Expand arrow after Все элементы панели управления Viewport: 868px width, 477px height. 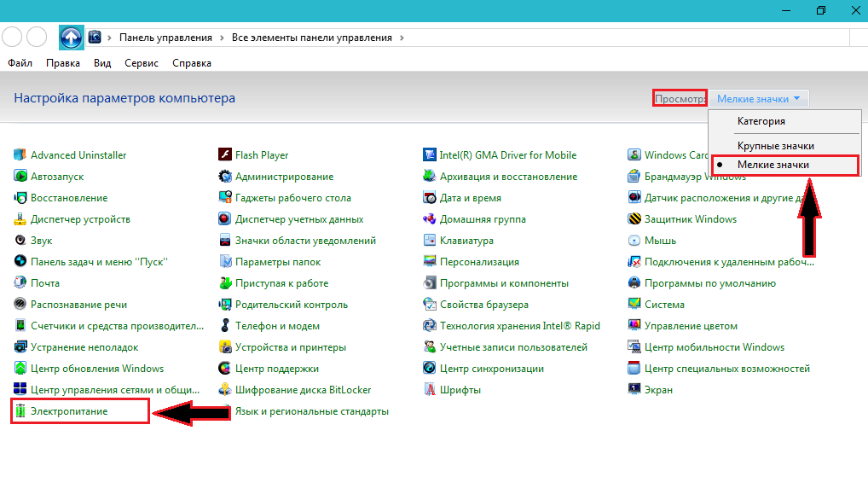coord(402,38)
